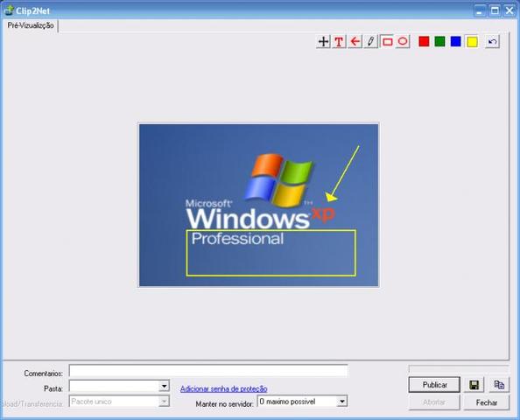Choose the blue color swatch
Viewport: 520px width, 420px height.
click(x=456, y=42)
